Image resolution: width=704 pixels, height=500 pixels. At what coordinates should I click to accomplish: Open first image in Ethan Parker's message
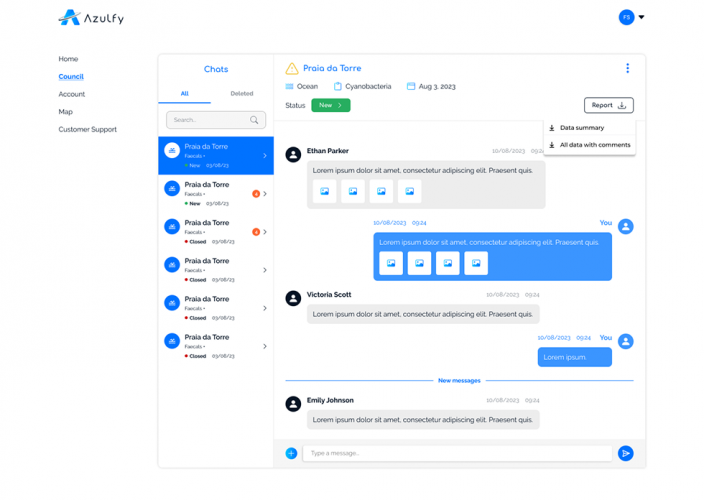(x=325, y=192)
